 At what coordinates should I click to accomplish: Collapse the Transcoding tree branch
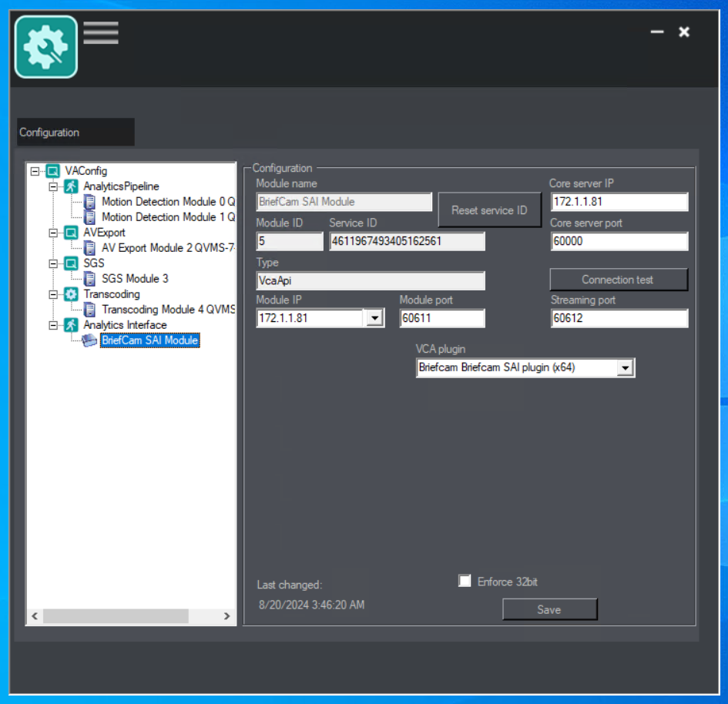pos(53,294)
